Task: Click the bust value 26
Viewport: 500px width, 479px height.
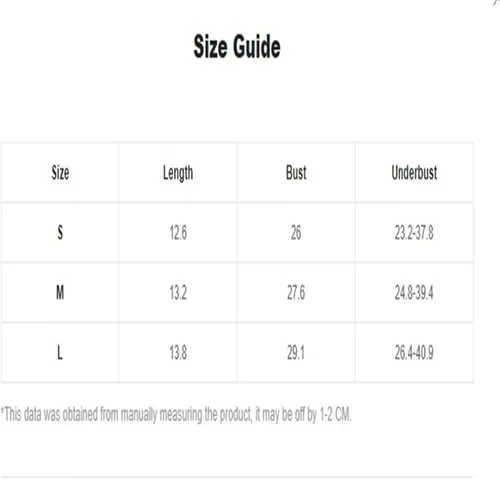Action: pyautogui.click(x=296, y=233)
